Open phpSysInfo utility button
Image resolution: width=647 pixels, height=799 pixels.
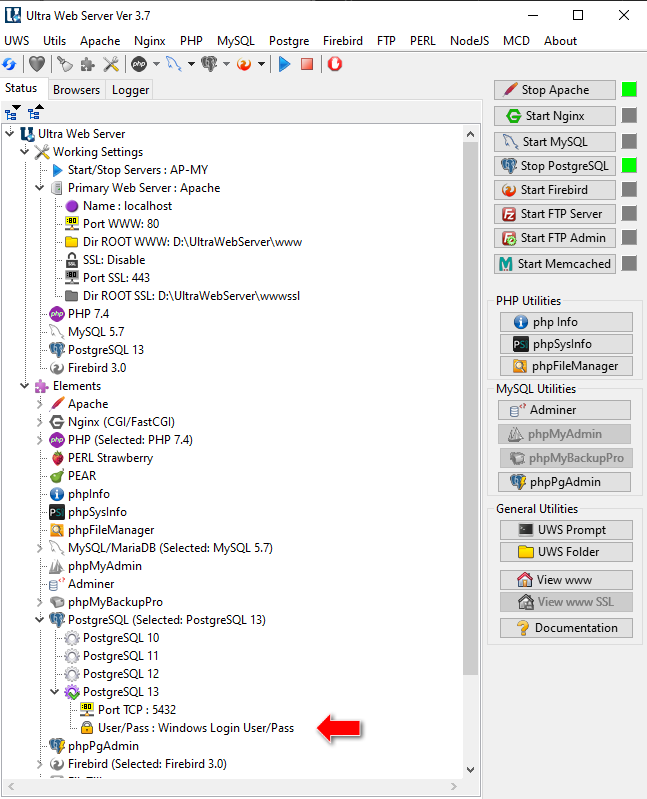coord(567,344)
